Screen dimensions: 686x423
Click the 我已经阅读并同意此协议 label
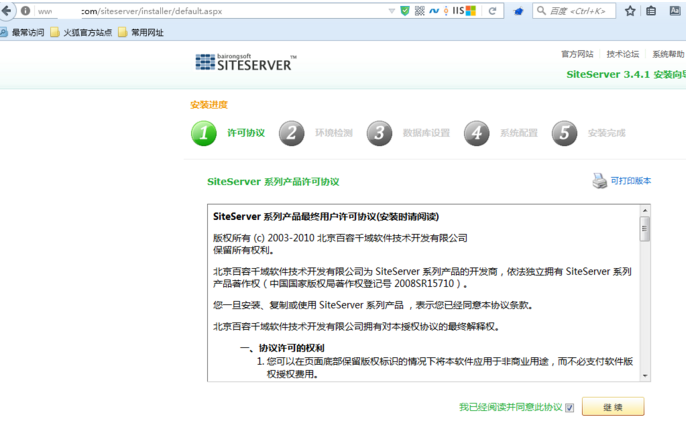[x=511, y=407]
